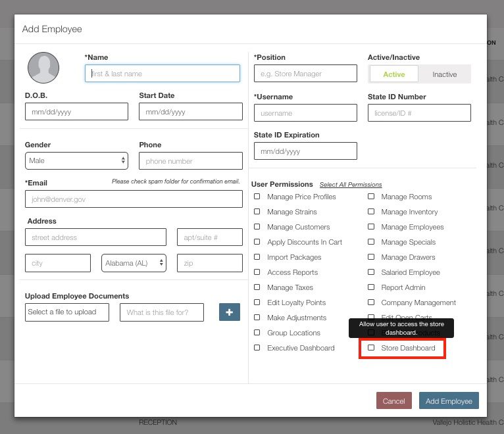Tick the Manage Price Profiles checkbox
This screenshot has width=504, height=434.
coord(257,197)
